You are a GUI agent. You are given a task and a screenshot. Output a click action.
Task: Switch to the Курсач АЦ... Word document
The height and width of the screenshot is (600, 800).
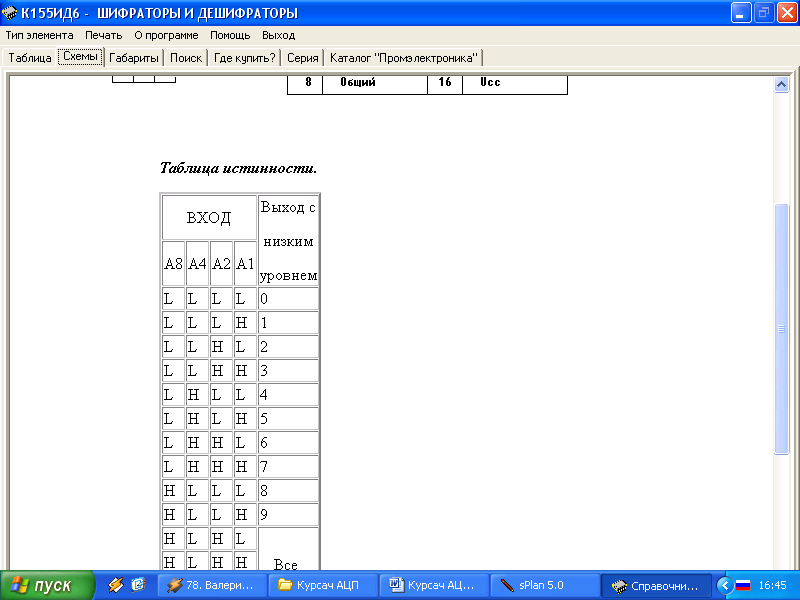(x=434, y=585)
